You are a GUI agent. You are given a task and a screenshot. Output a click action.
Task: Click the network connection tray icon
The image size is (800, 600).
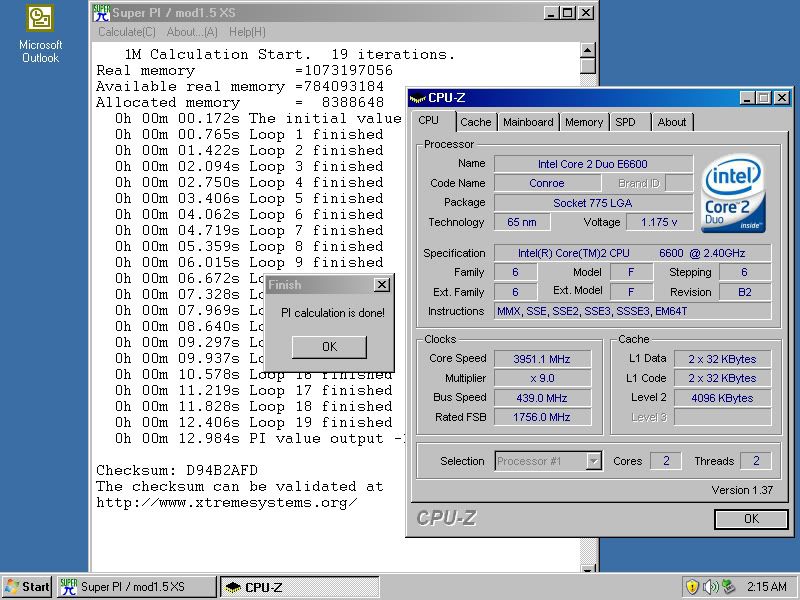click(x=728, y=587)
